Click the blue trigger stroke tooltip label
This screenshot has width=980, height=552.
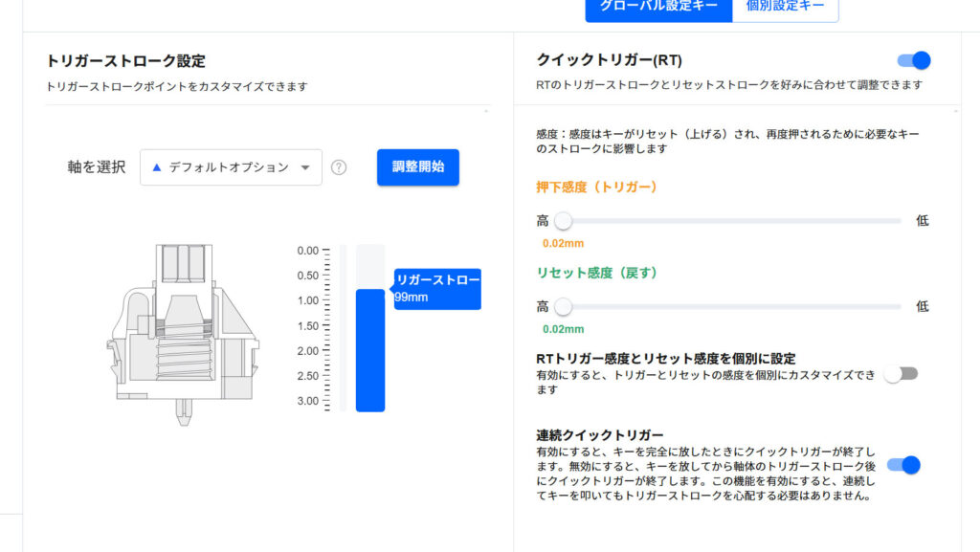coord(437,289)
